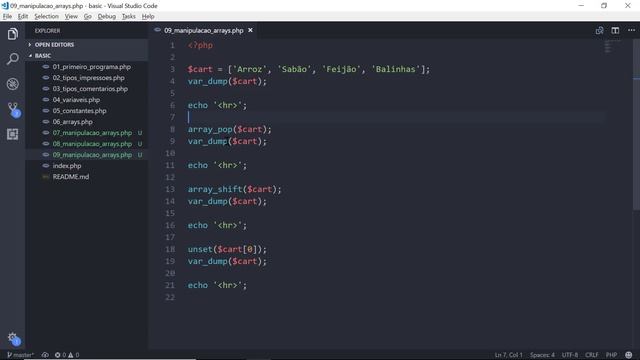Open 08_manipulacao_arrays.php in explorer
Image resolution: width=640 pixels, height=360 pixels.
87,144
